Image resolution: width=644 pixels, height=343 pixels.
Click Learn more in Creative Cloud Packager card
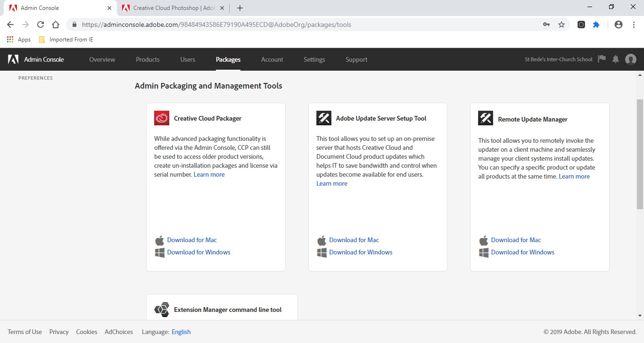pyautogui.click(x=209, y=174)
